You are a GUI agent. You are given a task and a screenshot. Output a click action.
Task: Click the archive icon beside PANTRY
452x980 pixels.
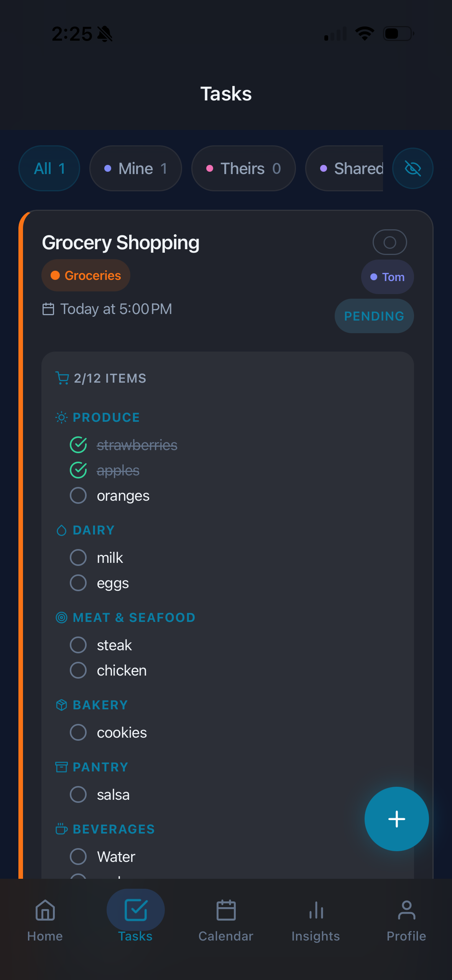[61, 767]
